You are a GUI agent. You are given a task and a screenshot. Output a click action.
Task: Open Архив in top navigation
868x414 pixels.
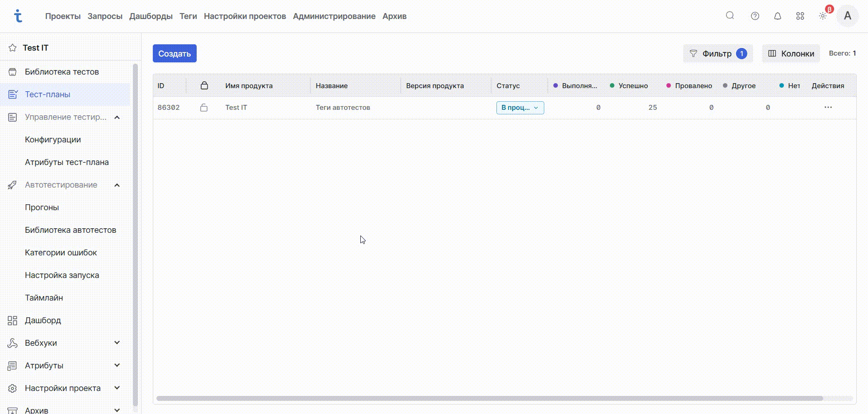click(x=394, y=16)
